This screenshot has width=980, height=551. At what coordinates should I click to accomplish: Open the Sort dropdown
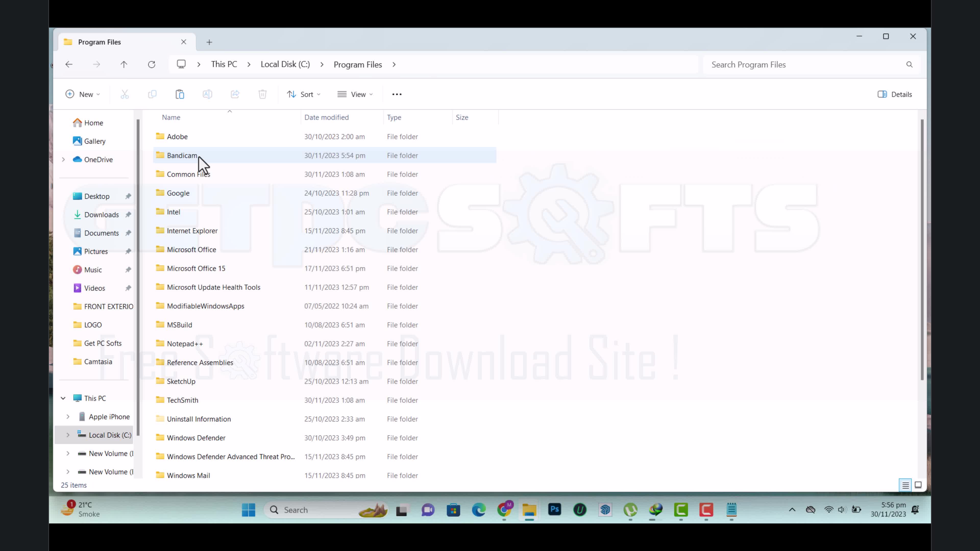[x=304, y=94]
